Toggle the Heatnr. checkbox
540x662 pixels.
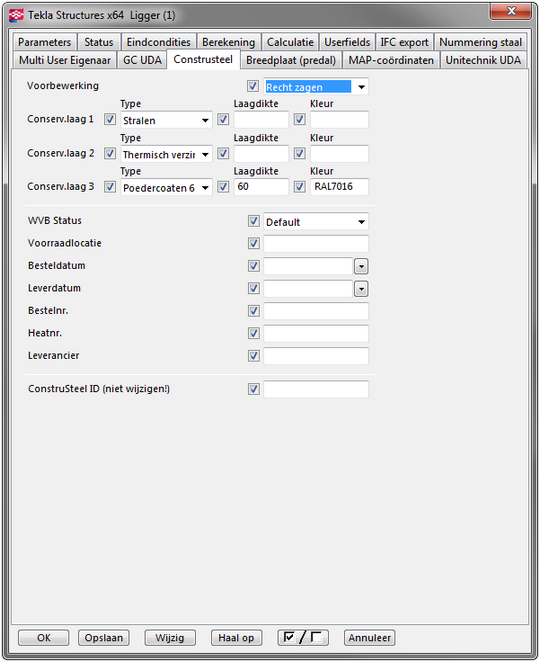254,333
